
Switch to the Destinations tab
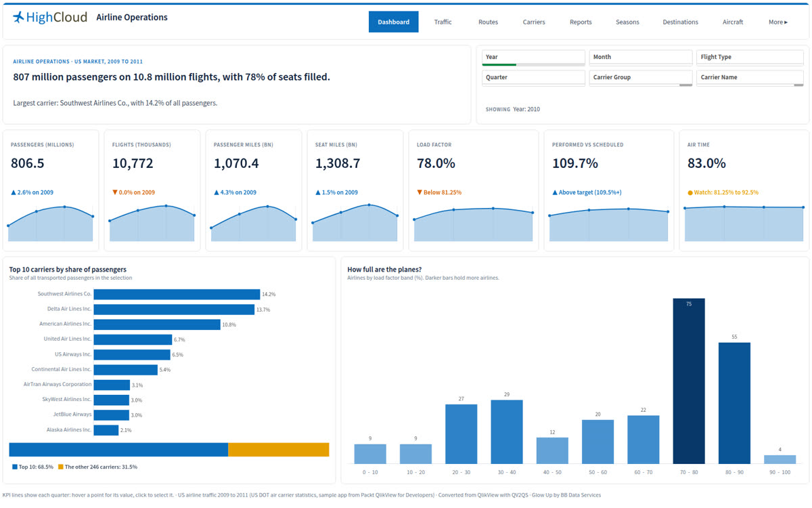(x=680, y=22)
